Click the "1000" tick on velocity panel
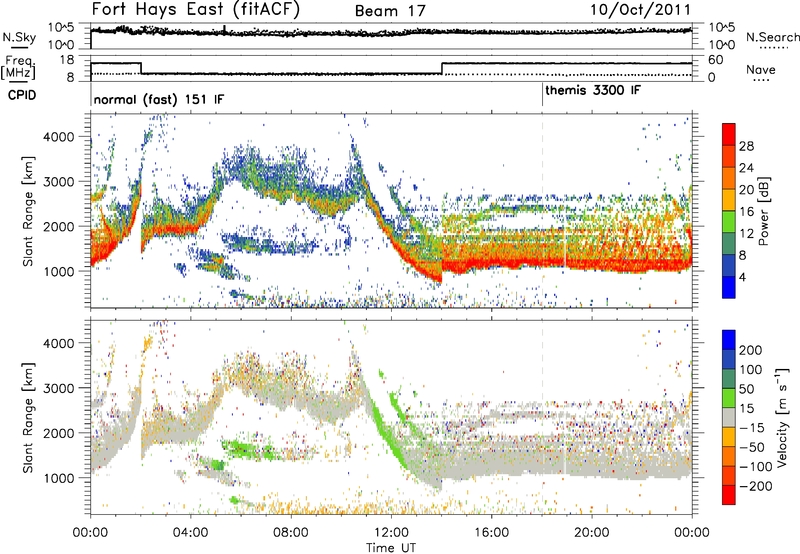Screen dimensions: 800x554 point(58,478)
